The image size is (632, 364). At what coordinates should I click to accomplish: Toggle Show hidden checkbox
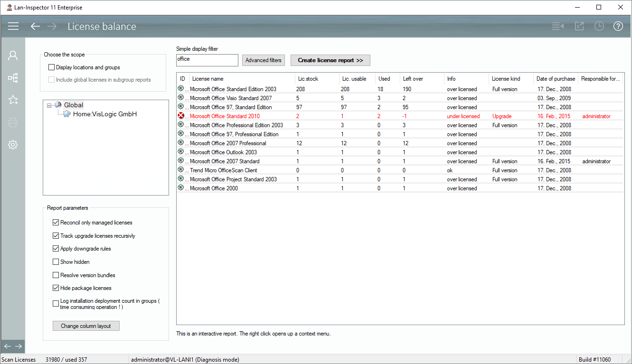(56, 262)
